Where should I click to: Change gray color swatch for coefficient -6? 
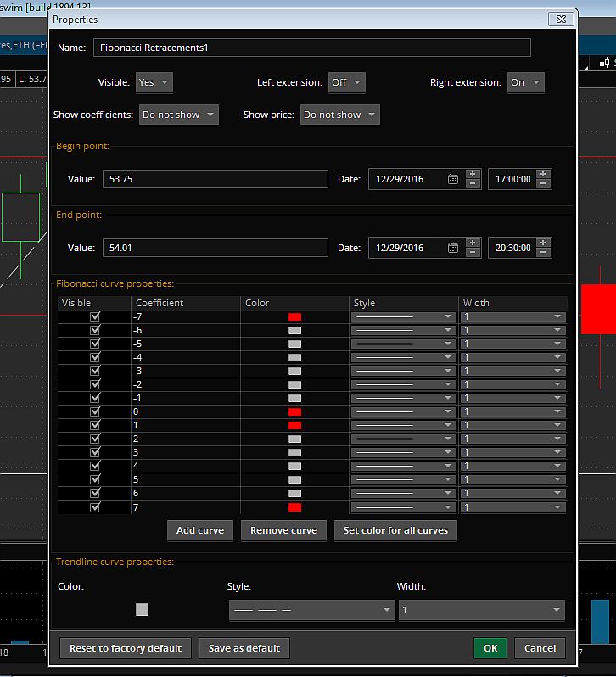coord(294,330)
